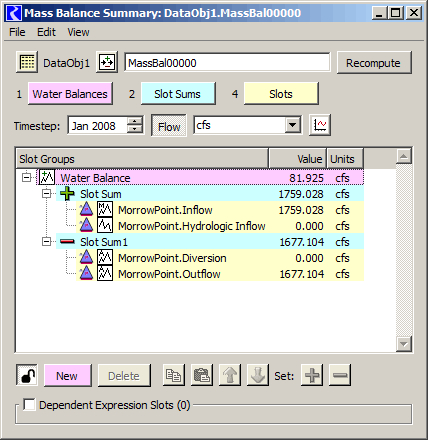Click the Set plus sign button
Screen dimensions: 428x440
[312, 375]
